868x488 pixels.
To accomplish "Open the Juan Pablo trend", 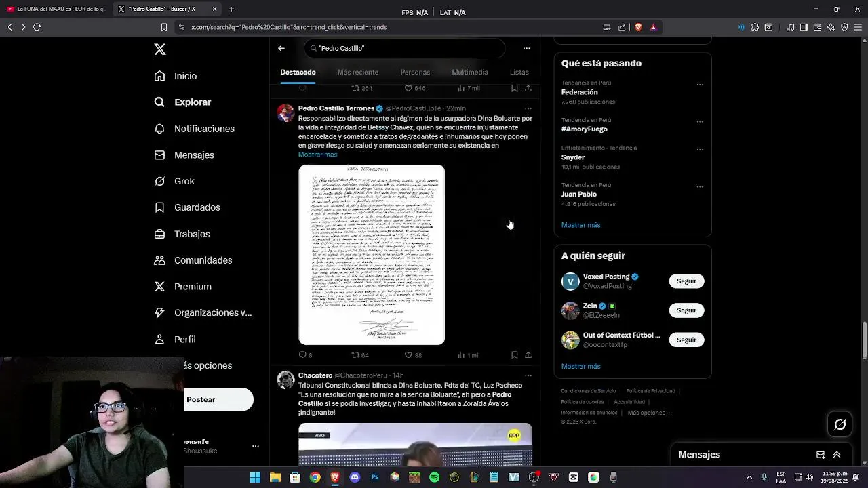I will (578, 194).
